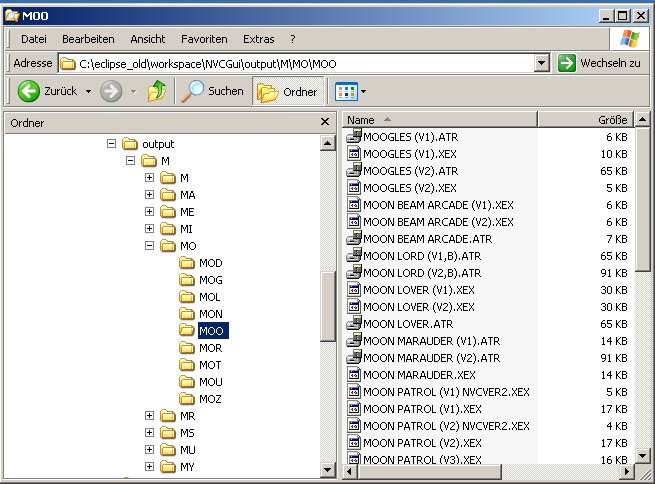
Task: Select the MOON BEAM ARCADE.ATR disk icon
Action: [354, 238]
